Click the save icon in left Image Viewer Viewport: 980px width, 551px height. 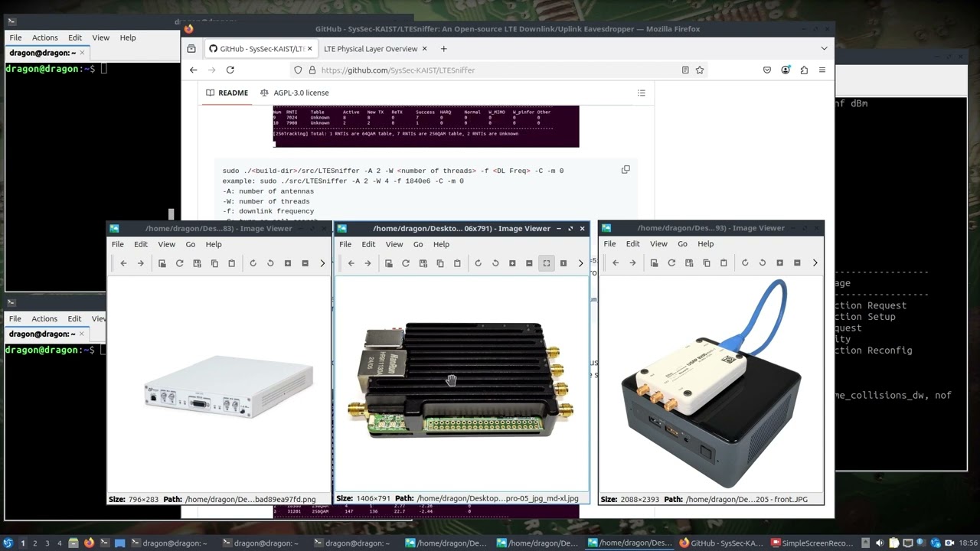[x=197, y=263]
